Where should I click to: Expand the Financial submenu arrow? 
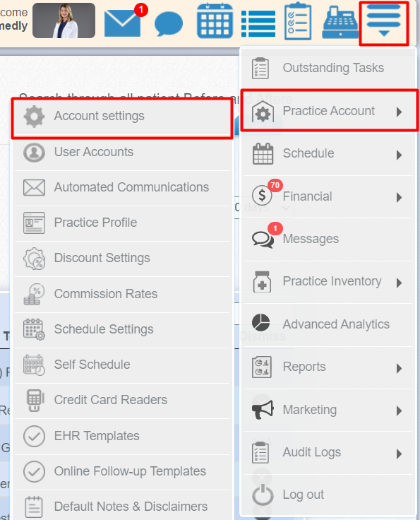click(399, 197)
